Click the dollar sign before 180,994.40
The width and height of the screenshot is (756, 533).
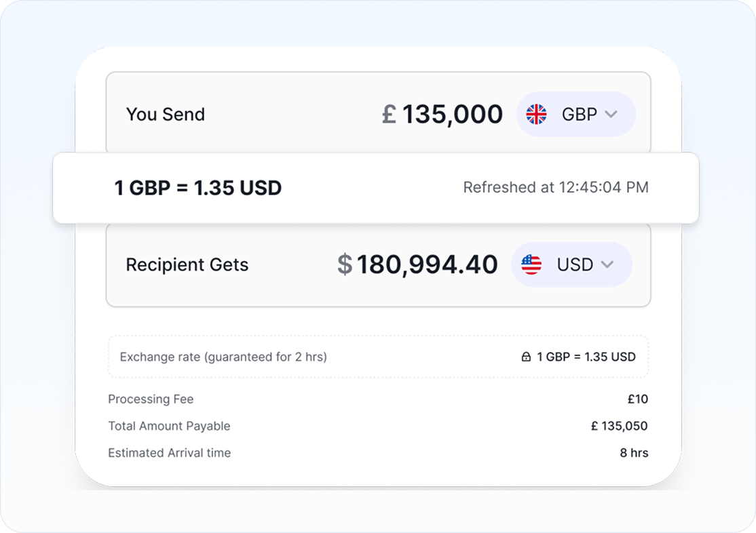[345, 264]
